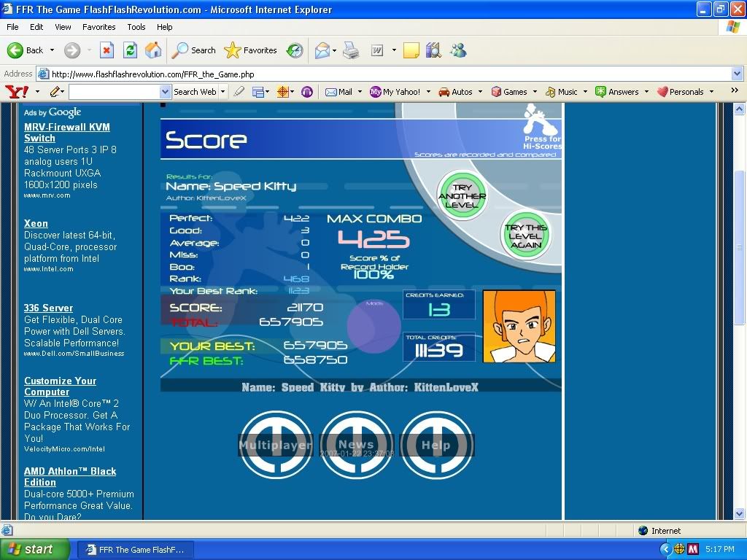The height and width of the screenshot is (560, 747).
Task: Open the Yahoo Games dropdown arrow
Action: point(535,92)
